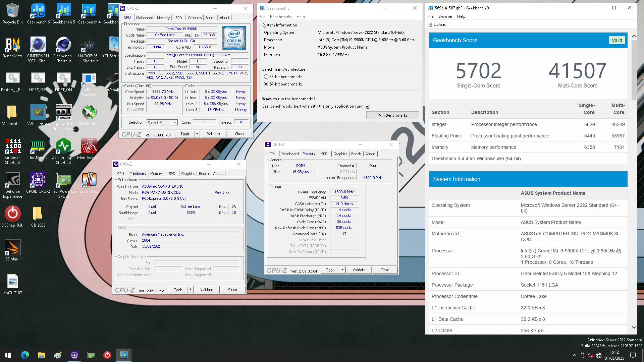Open Help menu in Geekbench results window

(461, 16)
